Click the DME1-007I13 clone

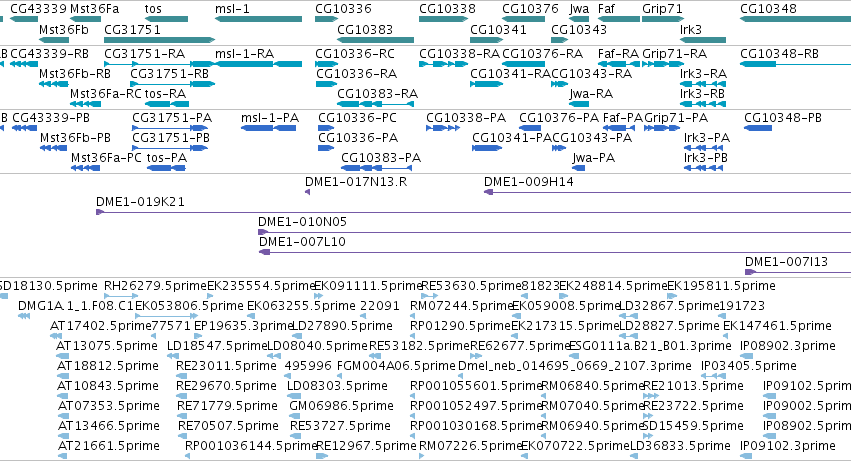coord(798,271)
